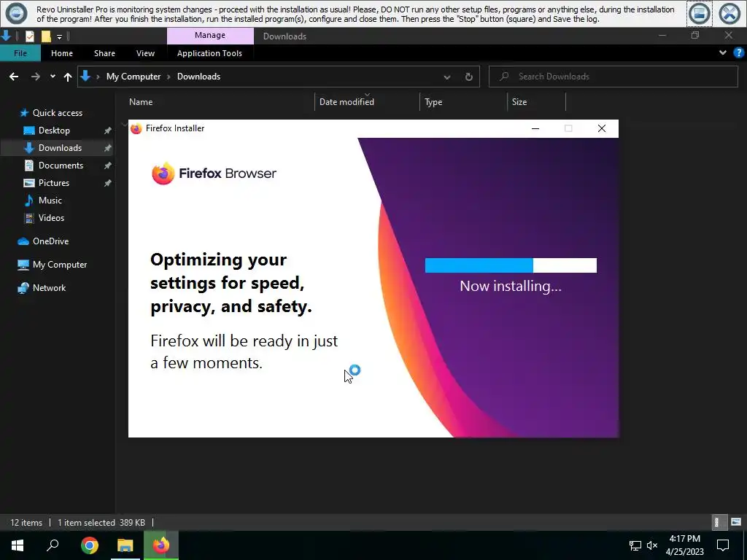Open Network in the navigation pane
The width and height of the screenshot is (747, 560).
pos(49,288)
